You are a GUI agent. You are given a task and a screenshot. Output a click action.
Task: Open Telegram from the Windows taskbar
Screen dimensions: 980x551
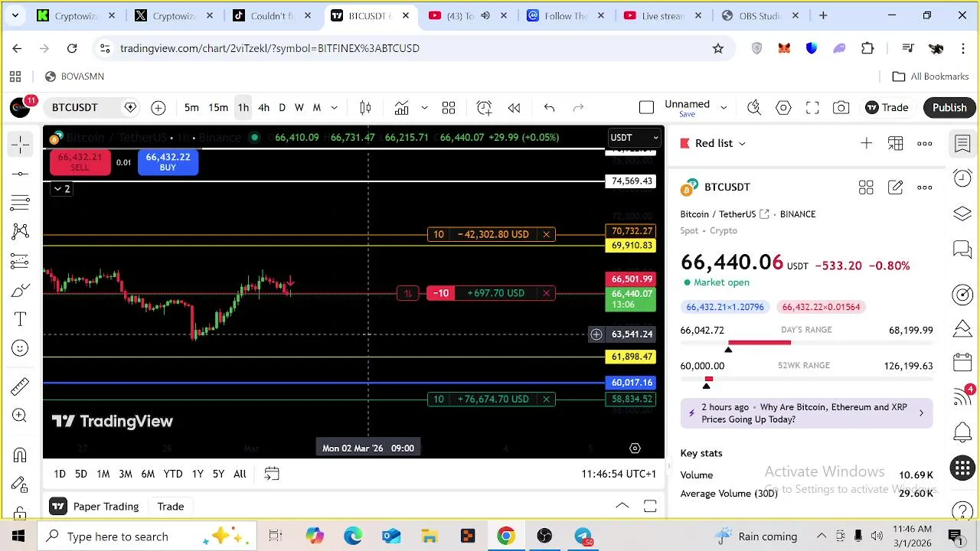[583, 536]
